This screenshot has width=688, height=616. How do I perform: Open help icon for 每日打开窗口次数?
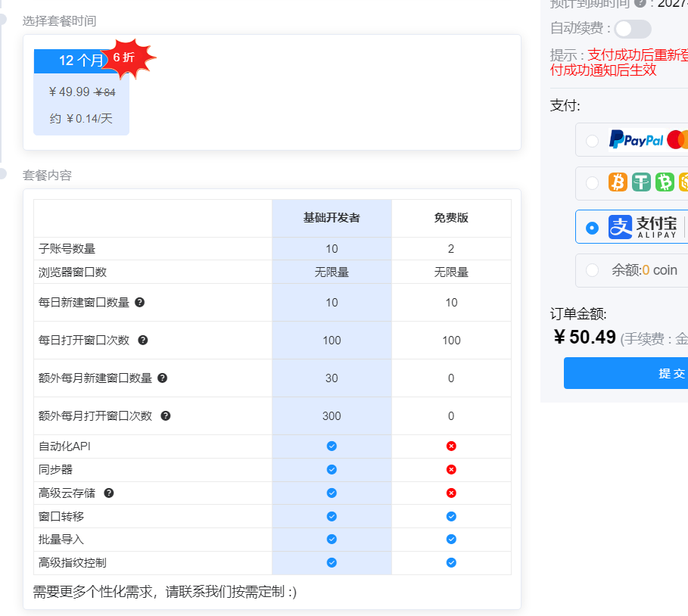[142, 340]
